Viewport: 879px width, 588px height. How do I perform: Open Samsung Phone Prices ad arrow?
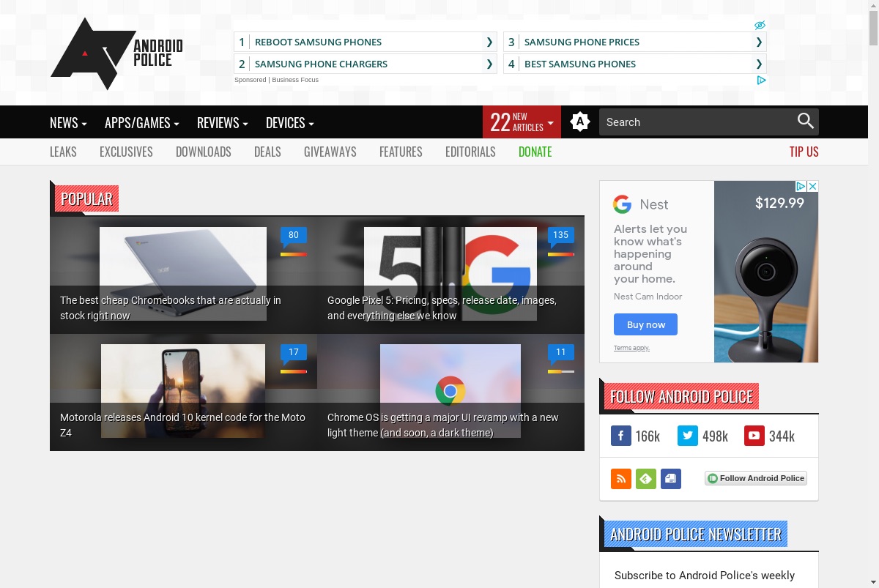[759, 42]
